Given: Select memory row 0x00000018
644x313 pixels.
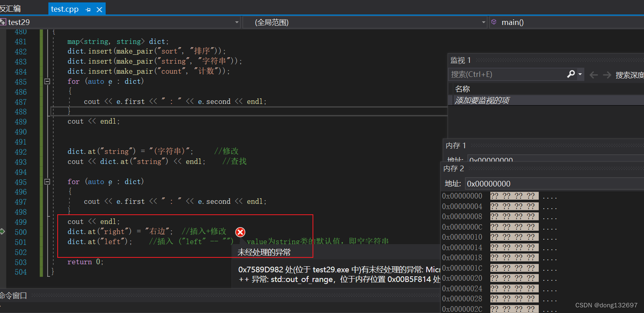Looking at the screenshot, I should pos(500,258).
